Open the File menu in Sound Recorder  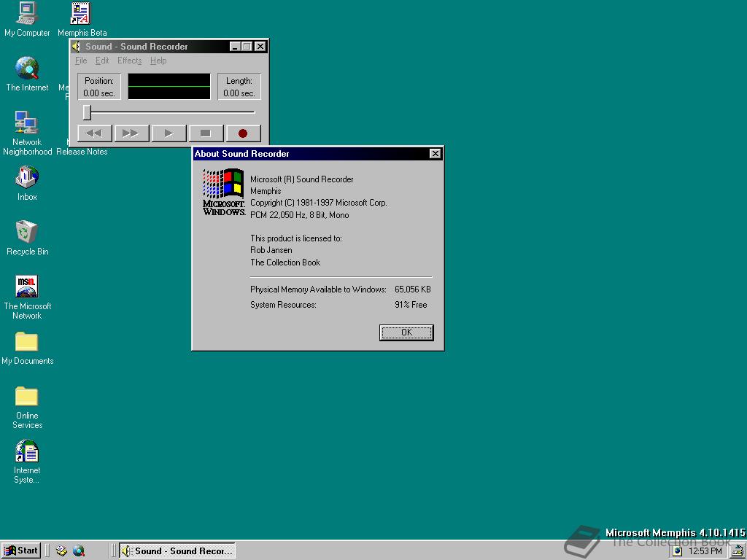click(x=81, y=61)
